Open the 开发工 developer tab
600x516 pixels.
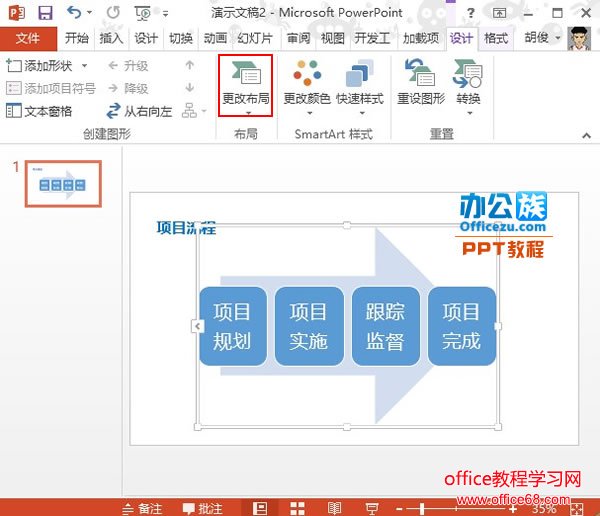point(372,38)
